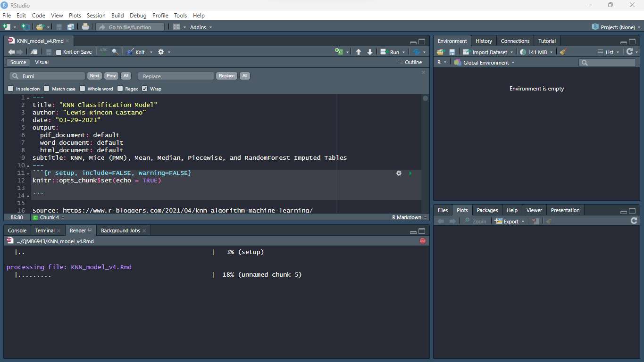The image size is (644, 362).
Task: Click the Next find button
Action: (94, 76)
